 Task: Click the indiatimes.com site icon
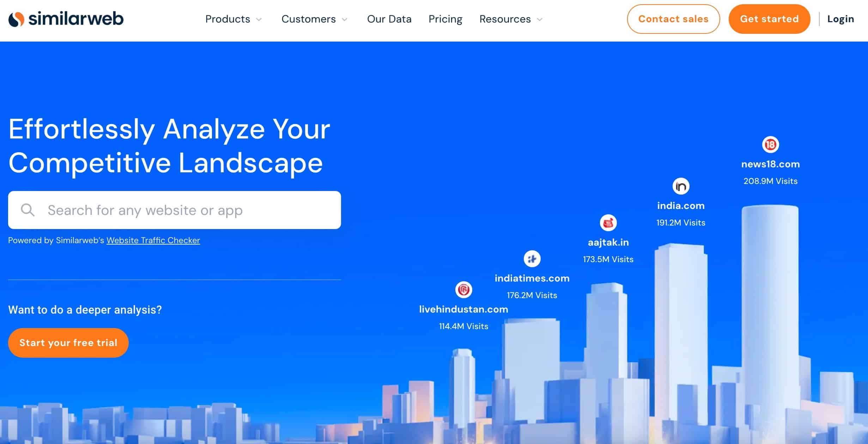pos(532,259)
